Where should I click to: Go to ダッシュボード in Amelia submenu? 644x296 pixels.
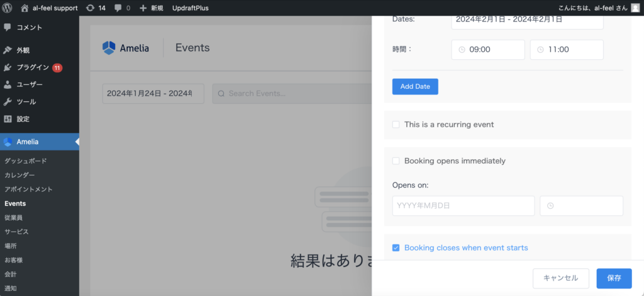tap(26, 161)
